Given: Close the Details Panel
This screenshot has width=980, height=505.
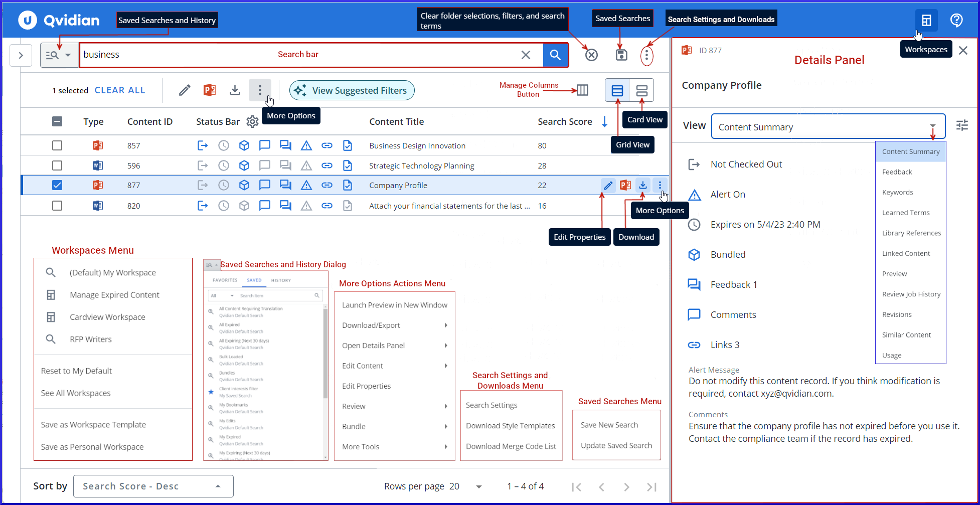Looking at the screenshot, I should (x=963, y=50).
